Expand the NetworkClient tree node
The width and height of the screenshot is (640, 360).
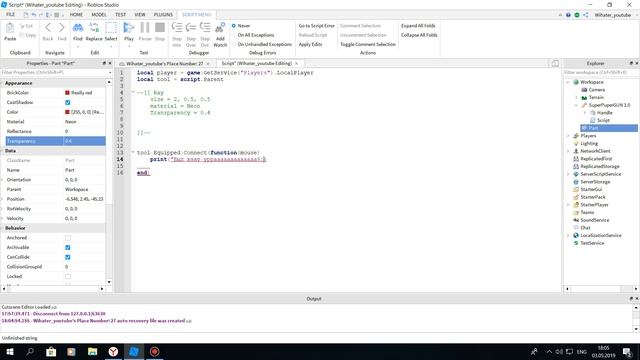[568, 151]
